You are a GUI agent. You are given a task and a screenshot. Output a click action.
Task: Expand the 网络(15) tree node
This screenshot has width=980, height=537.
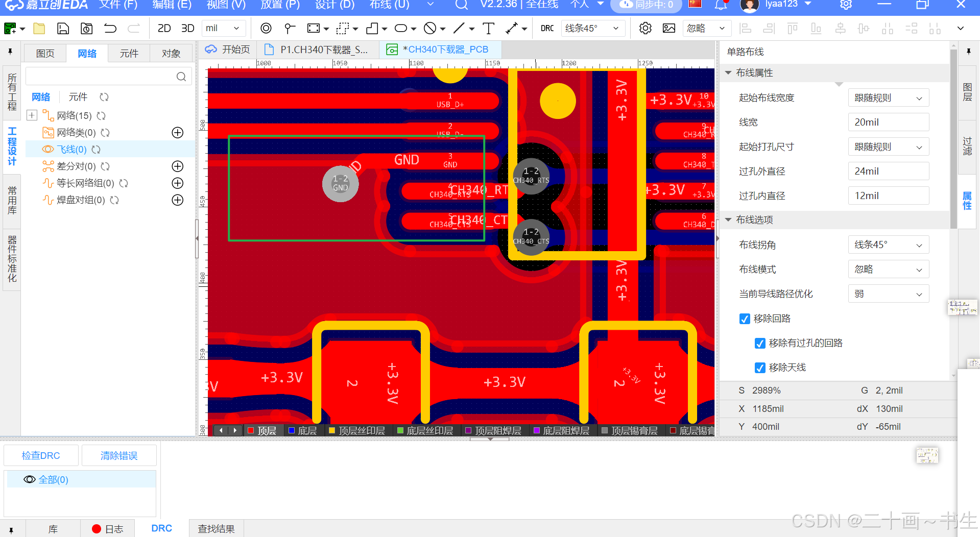point(32,115)
